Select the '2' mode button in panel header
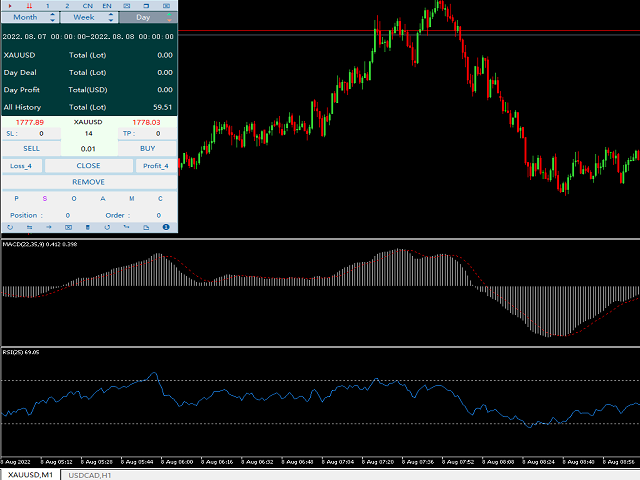 67,6
